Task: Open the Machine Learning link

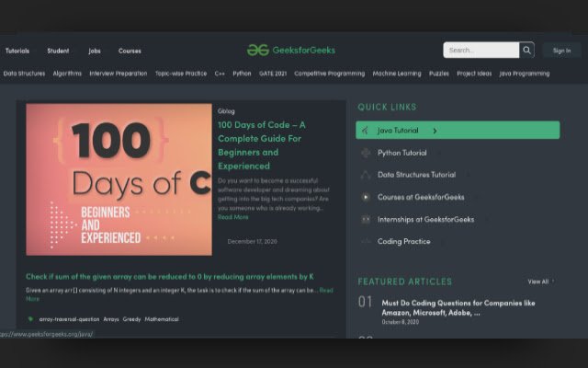Action: (x=397, y=74)
